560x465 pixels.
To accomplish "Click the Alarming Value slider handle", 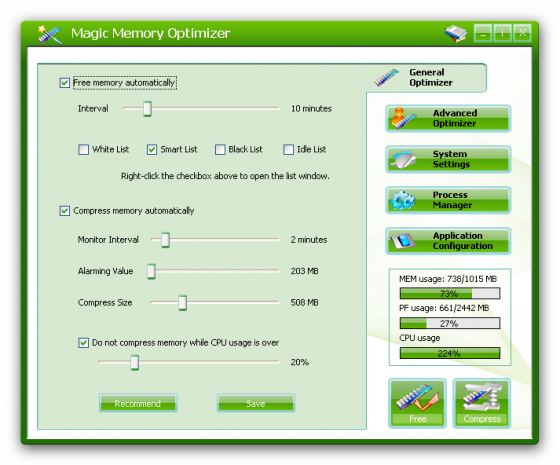I will click(x=151, y=271).
